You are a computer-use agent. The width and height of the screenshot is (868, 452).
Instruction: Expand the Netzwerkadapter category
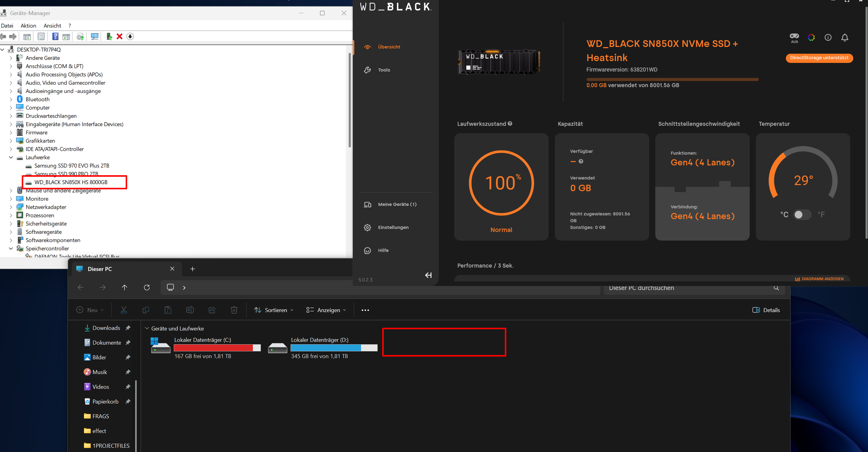(x=11, y=207)
